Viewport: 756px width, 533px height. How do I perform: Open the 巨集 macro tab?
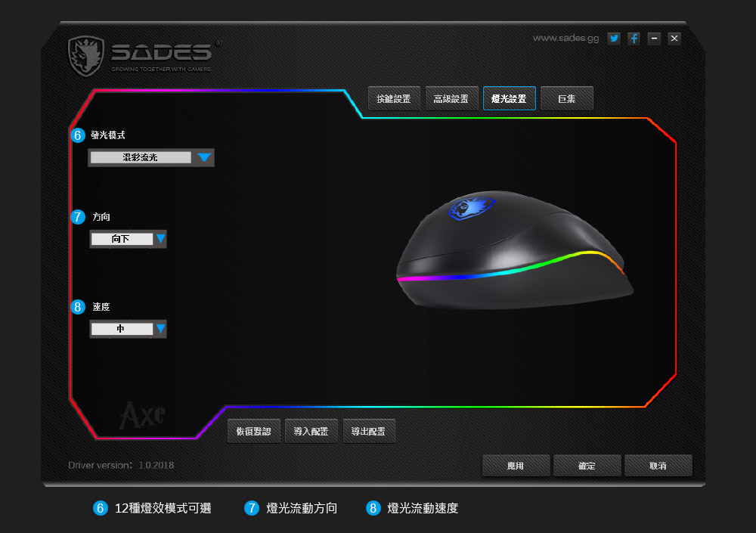click(x=566, y=98)
